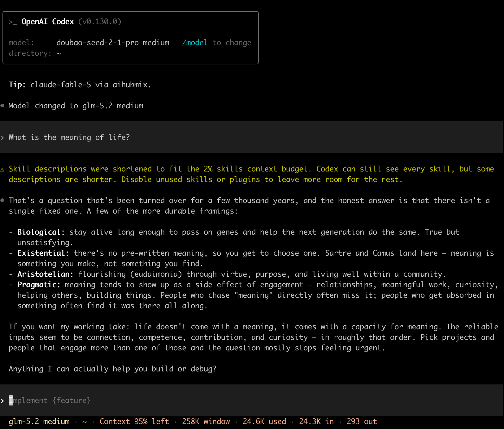Viewport: 504px width, 429px height.
Task: Click '258K window' in status bar
Action: (x=206, y=422)
